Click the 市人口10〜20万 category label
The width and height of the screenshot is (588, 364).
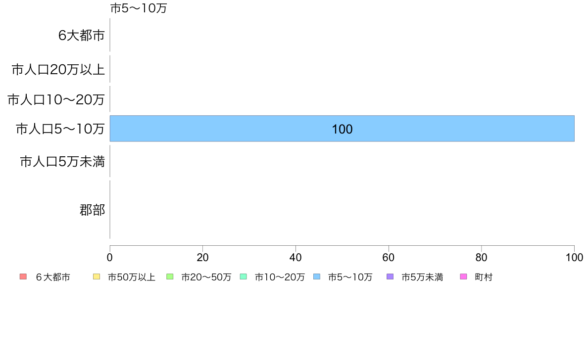[56, 100]
